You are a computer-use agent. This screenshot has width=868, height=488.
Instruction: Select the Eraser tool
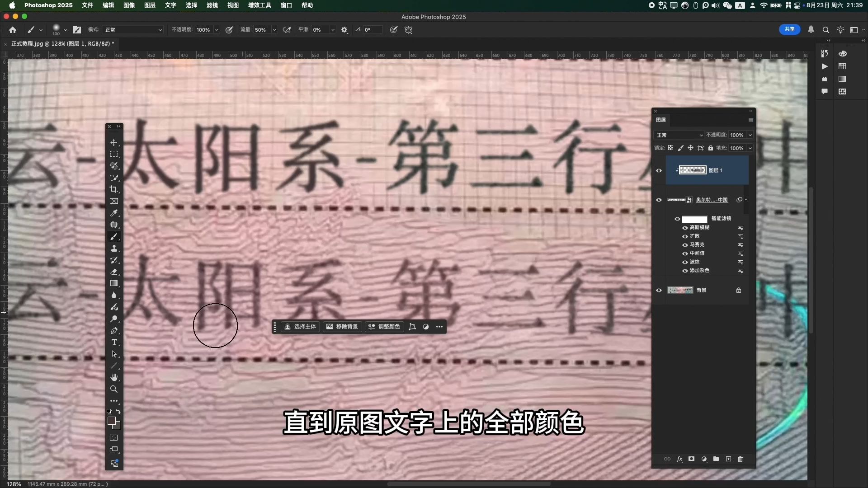[114, 272]
